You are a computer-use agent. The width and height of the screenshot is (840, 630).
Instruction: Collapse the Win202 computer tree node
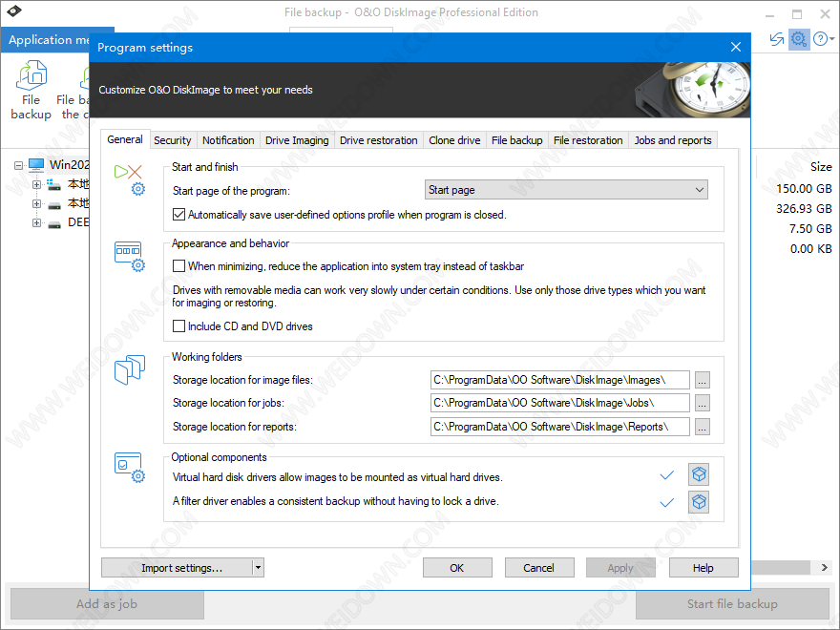(x=18, y=165)
